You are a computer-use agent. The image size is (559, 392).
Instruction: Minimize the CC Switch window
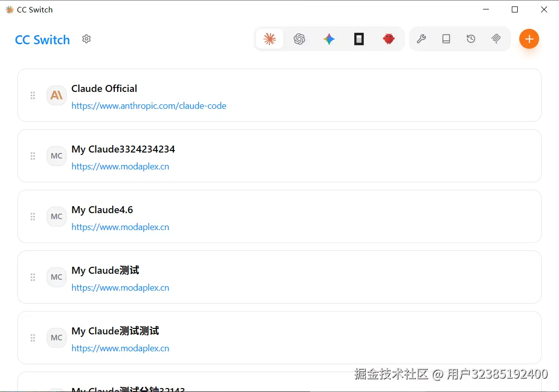[485, 9]
